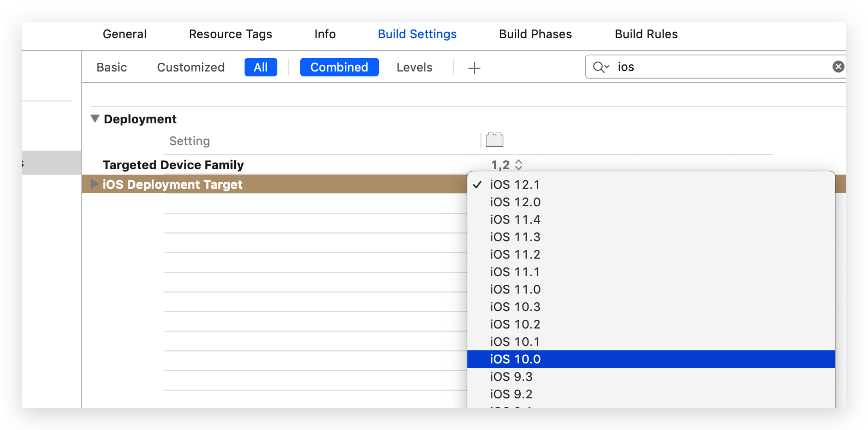Go to the Build Phases tab

pyautogui.click(x=536, y=34)
